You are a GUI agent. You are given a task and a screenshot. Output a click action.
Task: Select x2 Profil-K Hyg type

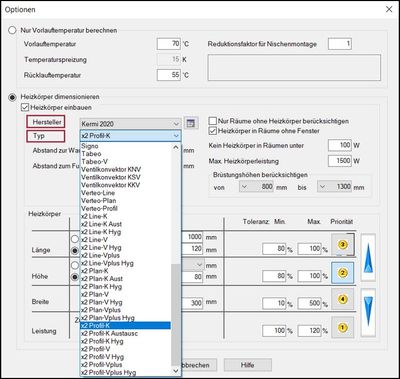(125, 341)
